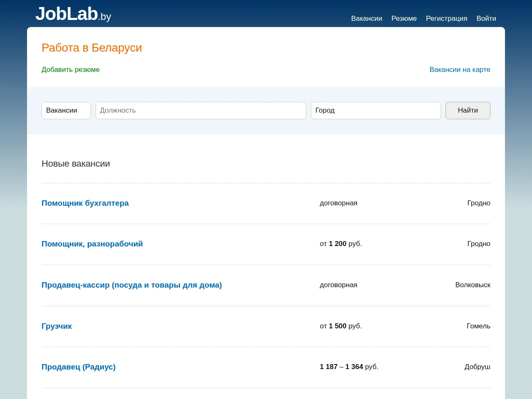The image size is (532, 399).
Task: Click the Работа в Беларуси heading
Action: click(92, 48)
